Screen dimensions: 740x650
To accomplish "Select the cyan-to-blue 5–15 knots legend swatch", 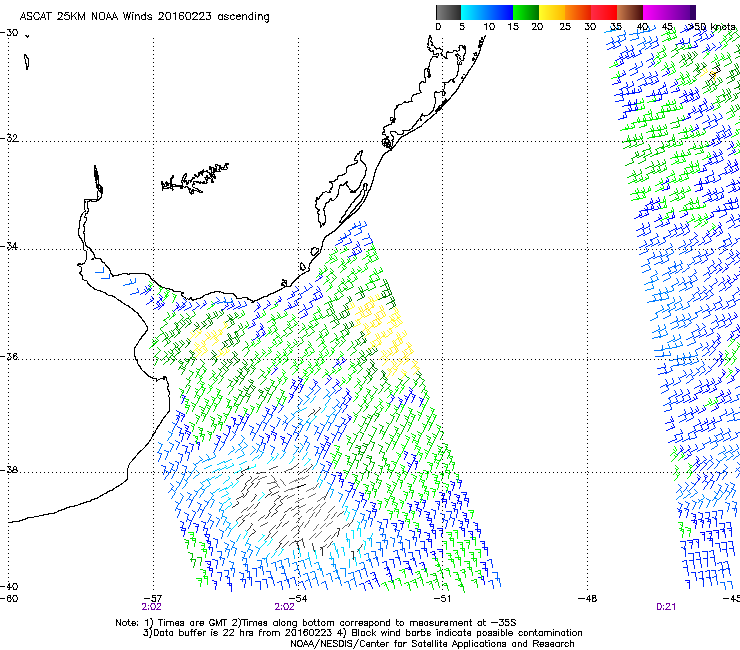I will pyautogui.click(x=487, y=12).
